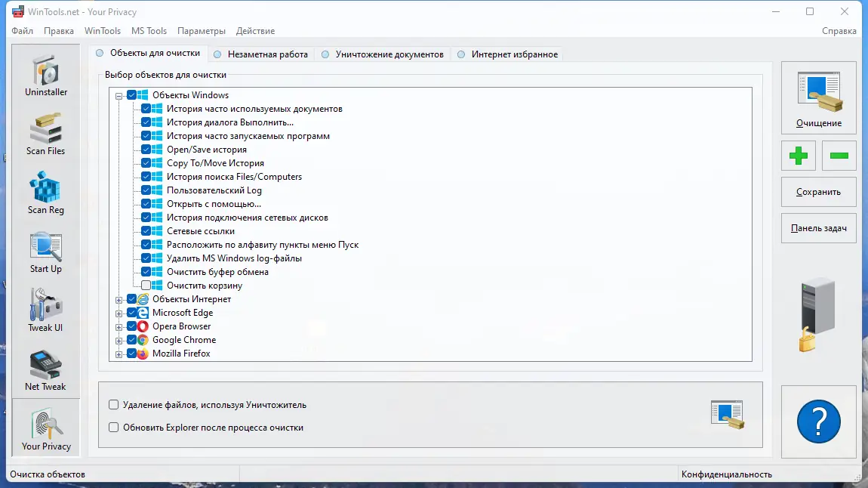The image size is (868, 488).
Task: Open the Scan Files tool
Action: pos(46,135)
